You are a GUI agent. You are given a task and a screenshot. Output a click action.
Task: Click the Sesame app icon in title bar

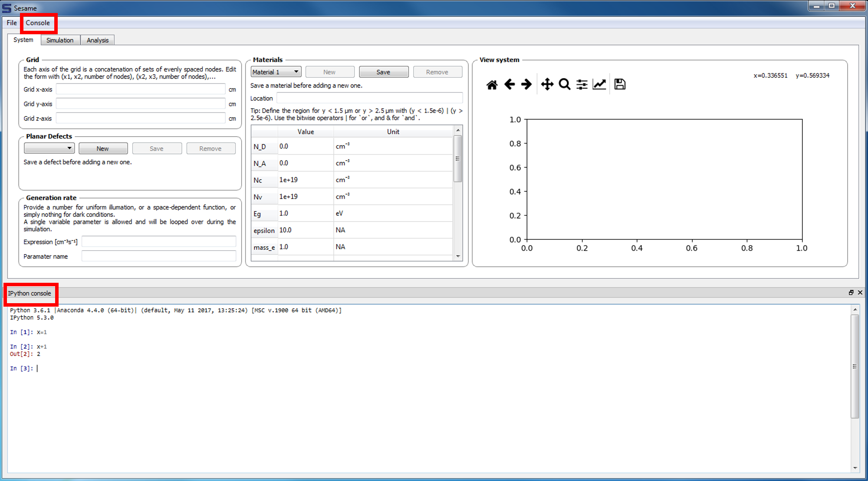[x=7, y=8]
